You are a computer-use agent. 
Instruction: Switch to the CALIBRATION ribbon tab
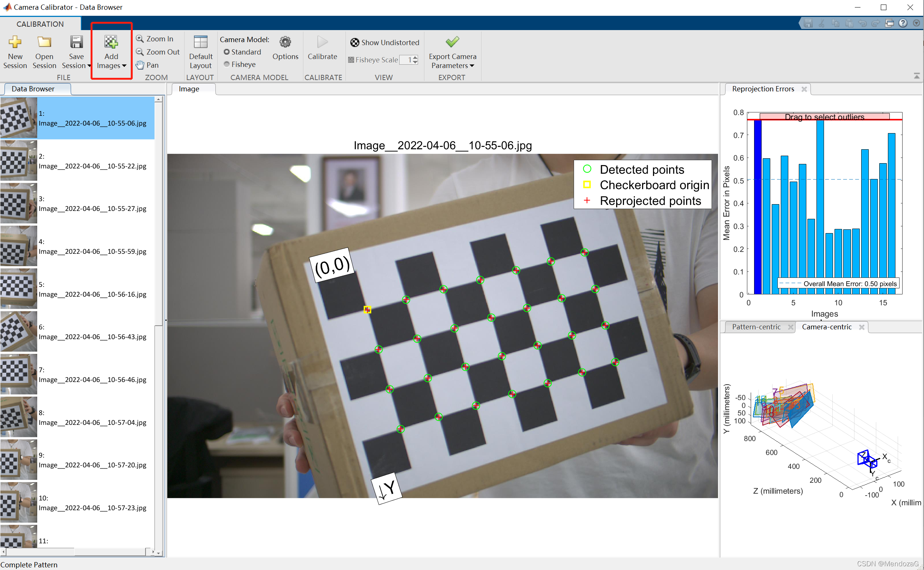point(40,24)
